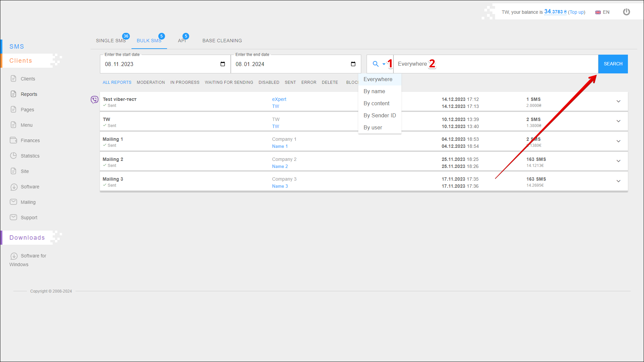
Task: Click the Viber icon beside Test viber
Action: [x=95, y=100]
